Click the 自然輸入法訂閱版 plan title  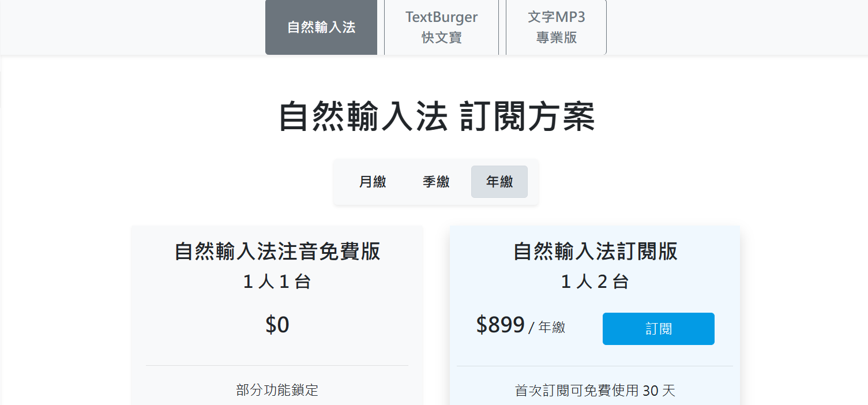tap(595, 252)
